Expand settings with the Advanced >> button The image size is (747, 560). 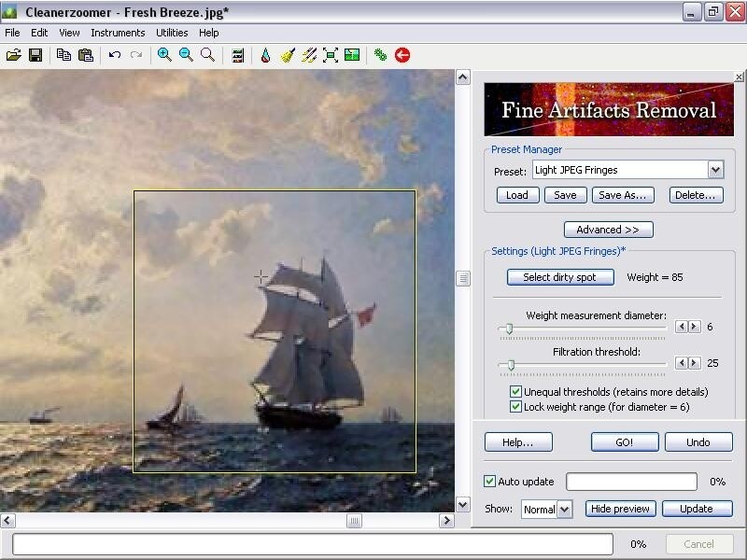click(x=609, y=230)
